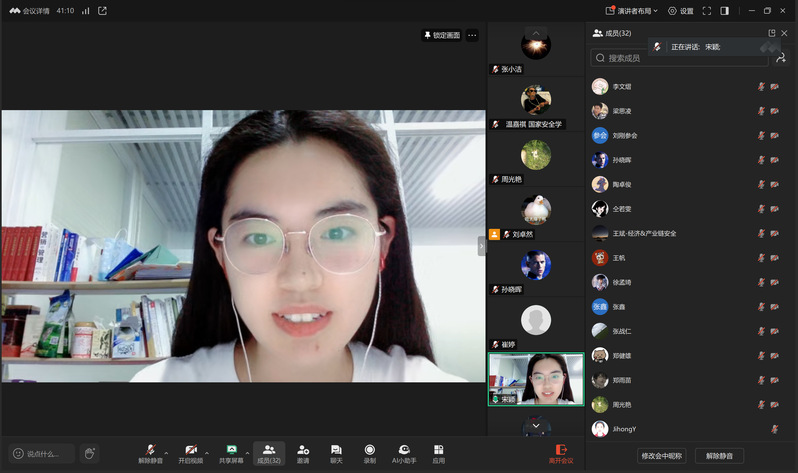Toggle 锁定画面 pin on main video
This screenshot has width=798, height=473.
tap(442, 35)
